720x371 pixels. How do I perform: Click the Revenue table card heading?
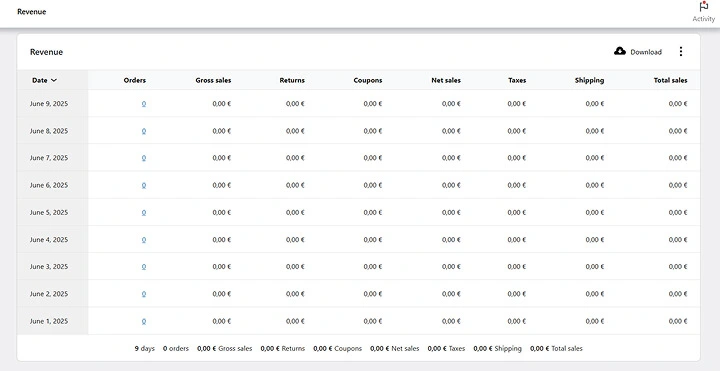click(46, 52)
